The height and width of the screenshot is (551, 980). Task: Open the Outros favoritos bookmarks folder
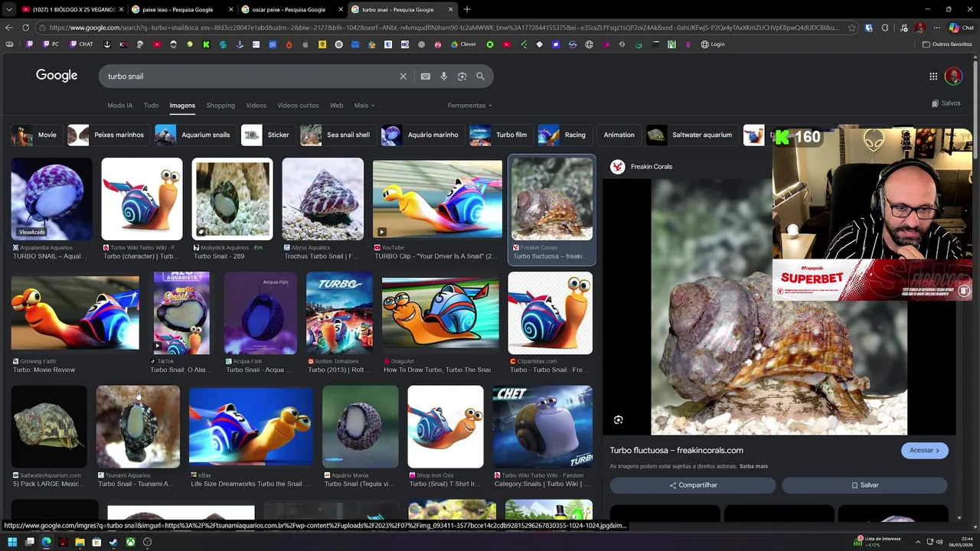(947, 44)
